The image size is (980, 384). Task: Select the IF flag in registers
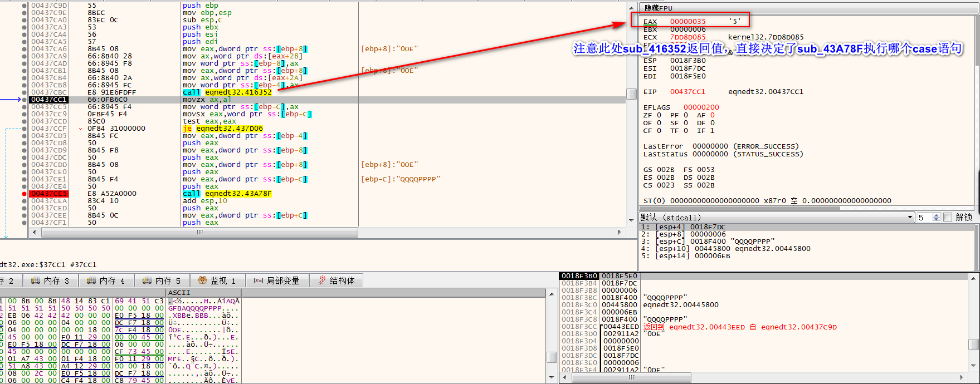tap(706, 131)
